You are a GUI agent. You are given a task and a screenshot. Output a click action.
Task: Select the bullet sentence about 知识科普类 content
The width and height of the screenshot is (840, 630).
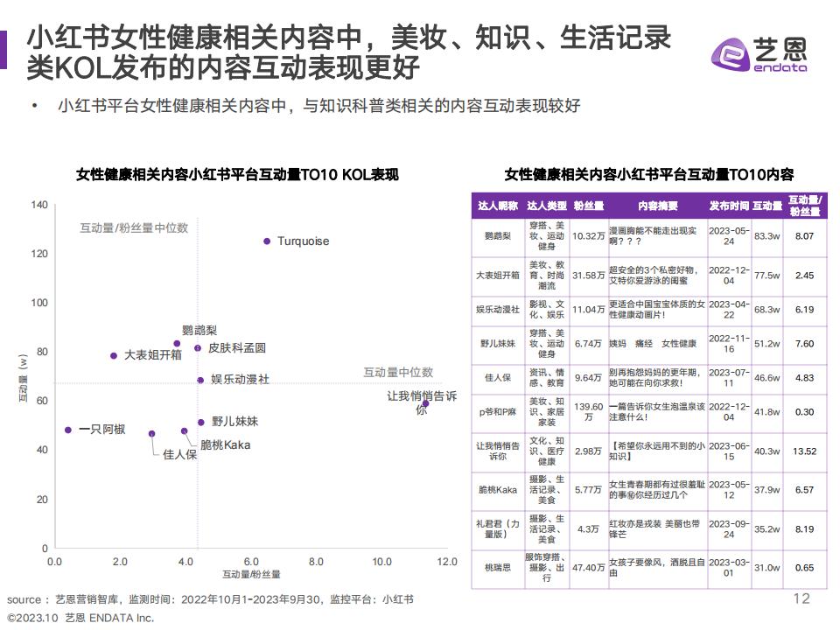(318, 106)
